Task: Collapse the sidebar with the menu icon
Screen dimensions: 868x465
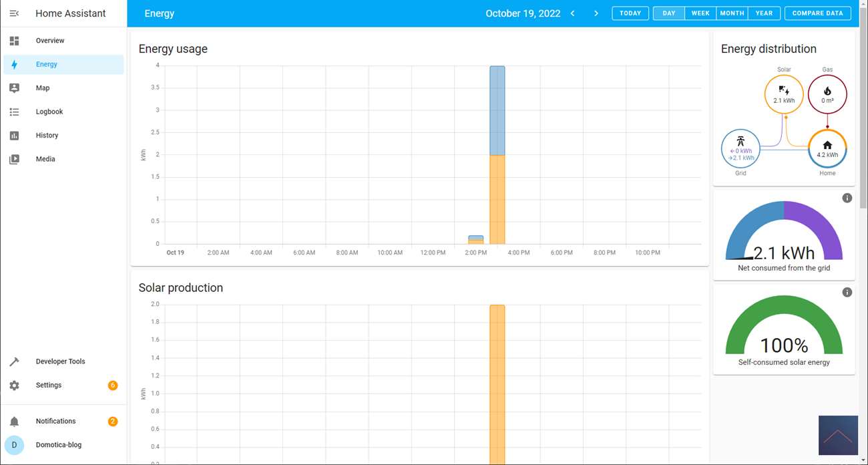Action: [x=14, y=13]
